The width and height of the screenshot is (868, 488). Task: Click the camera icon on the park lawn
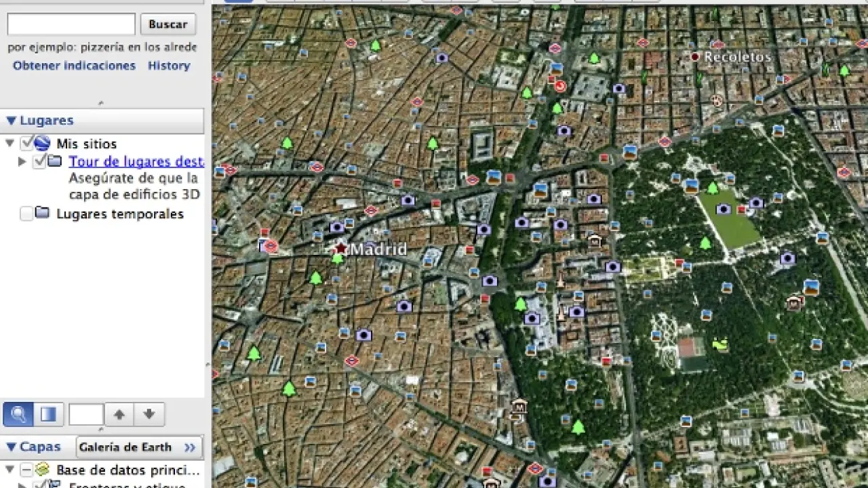pos(724,209)
